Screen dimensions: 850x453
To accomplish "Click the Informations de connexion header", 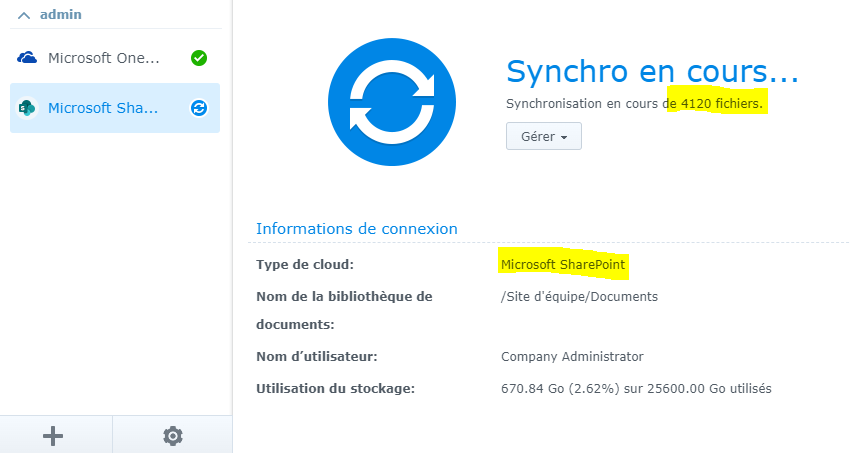I will point(357,229).
